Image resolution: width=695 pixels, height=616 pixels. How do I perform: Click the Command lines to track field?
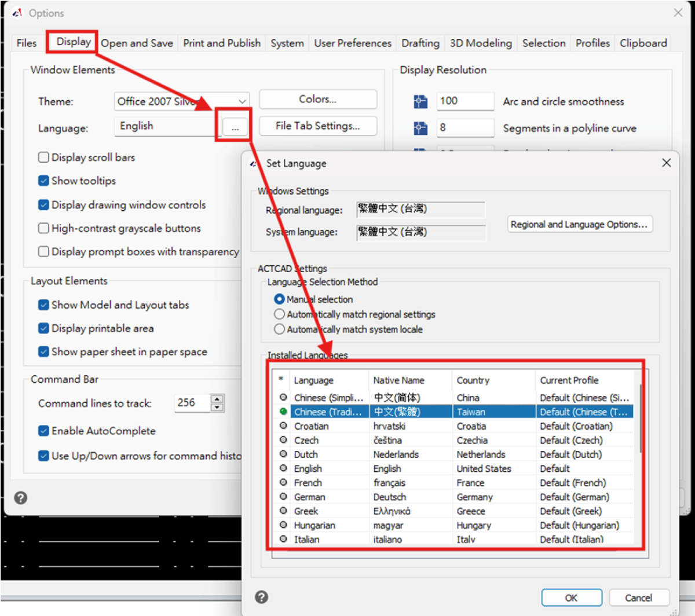pos(192,402)
